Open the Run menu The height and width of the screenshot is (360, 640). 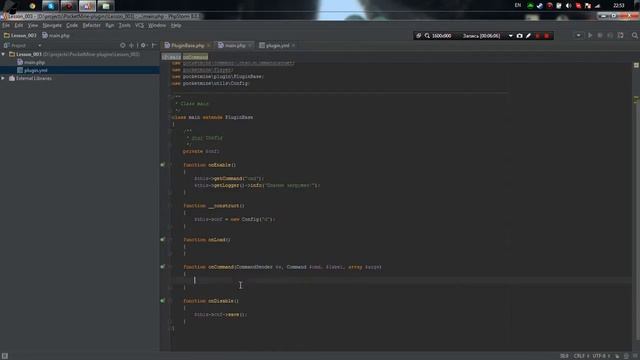click(109, 25)
